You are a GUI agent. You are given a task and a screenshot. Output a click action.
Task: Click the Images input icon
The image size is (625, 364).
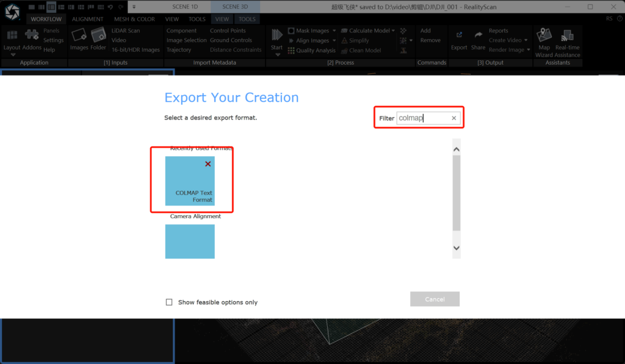[79, 37]
